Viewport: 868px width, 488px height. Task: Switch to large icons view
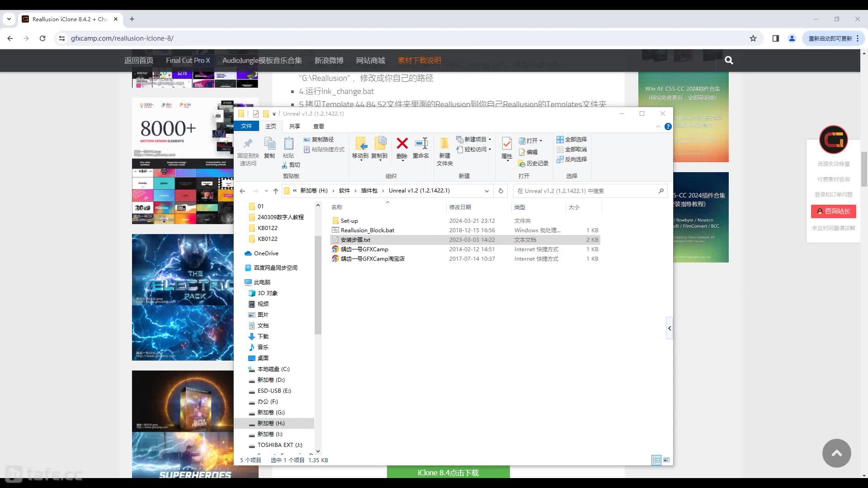666,460
